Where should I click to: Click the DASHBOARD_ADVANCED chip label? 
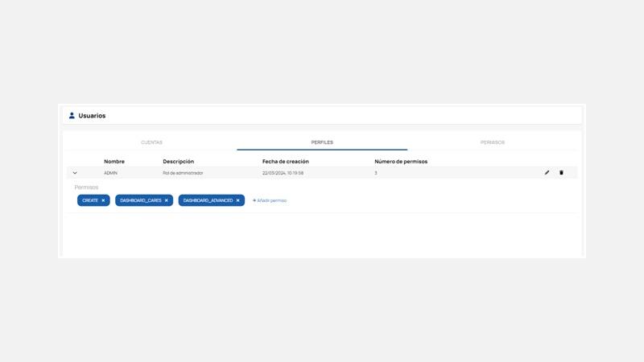coord(208,200)
